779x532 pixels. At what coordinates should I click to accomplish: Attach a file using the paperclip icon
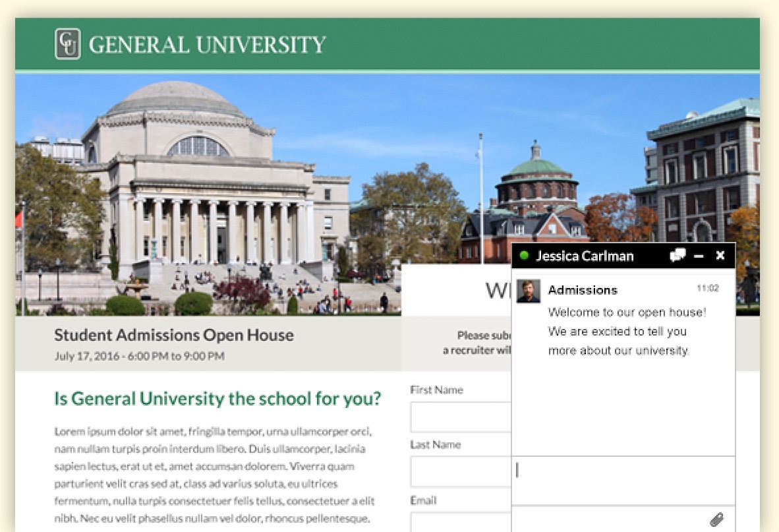(x=717, y=519)
